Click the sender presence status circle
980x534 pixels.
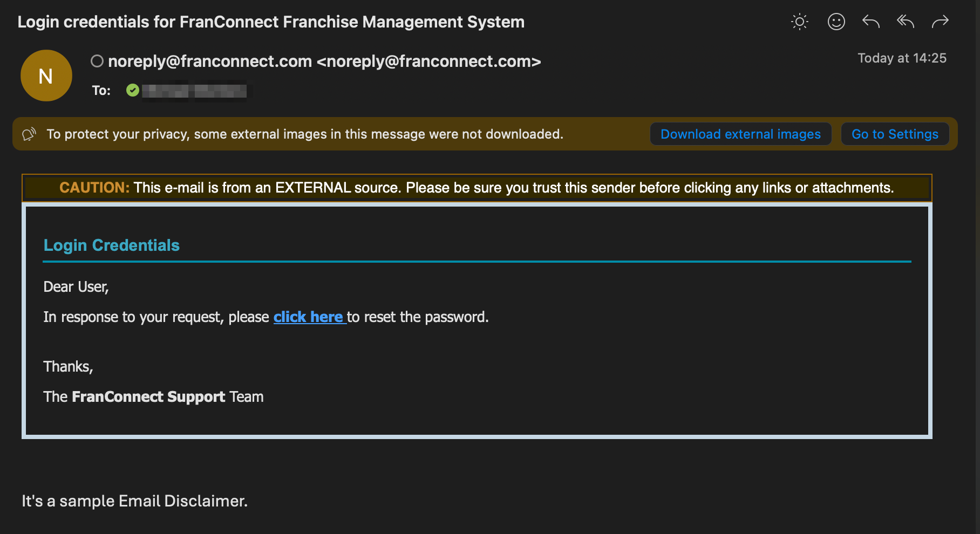tap(97, 61)
